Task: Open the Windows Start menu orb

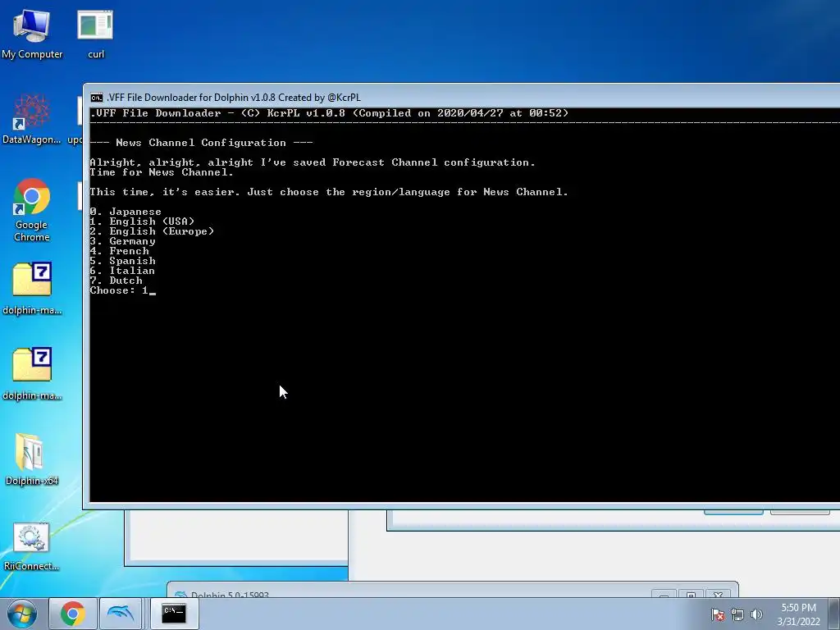Action: click(21, 614)
